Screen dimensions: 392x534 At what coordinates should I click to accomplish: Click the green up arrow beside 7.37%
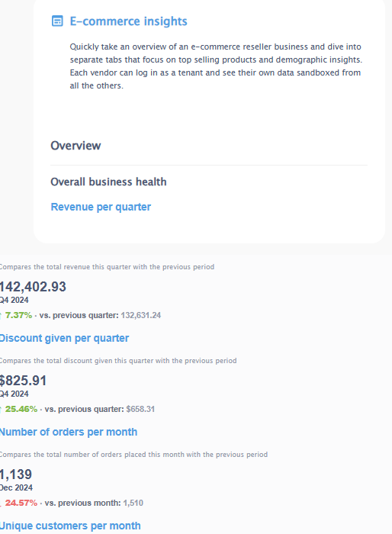[1, 316]
